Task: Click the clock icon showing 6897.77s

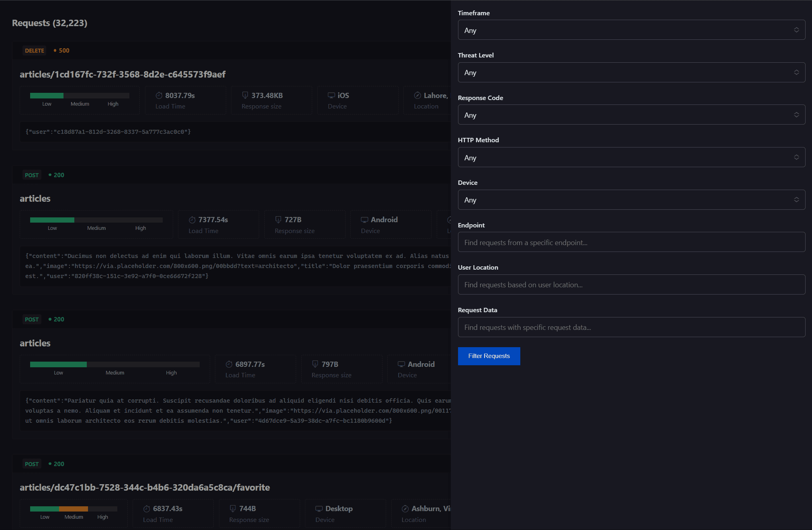Action: coord(229,364)
